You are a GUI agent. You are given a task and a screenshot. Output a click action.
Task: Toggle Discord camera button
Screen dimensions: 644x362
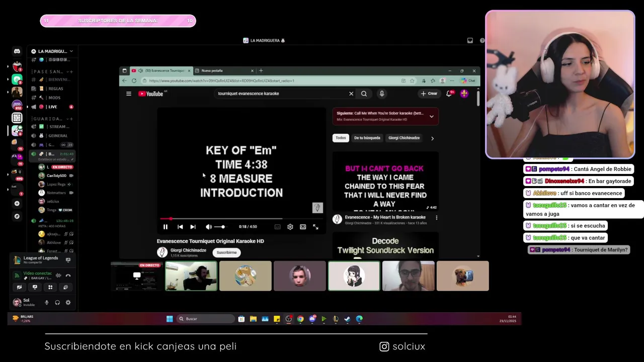tap(20, 287)
